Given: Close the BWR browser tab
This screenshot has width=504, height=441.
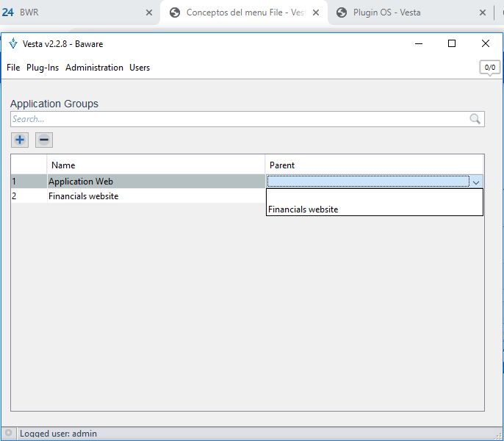Looking at the screenshot, I should [149, 12].
